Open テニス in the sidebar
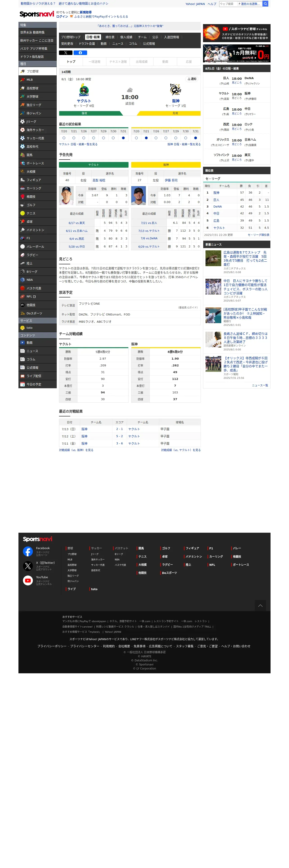Screen dimensions: 289x868 [37, 213]
